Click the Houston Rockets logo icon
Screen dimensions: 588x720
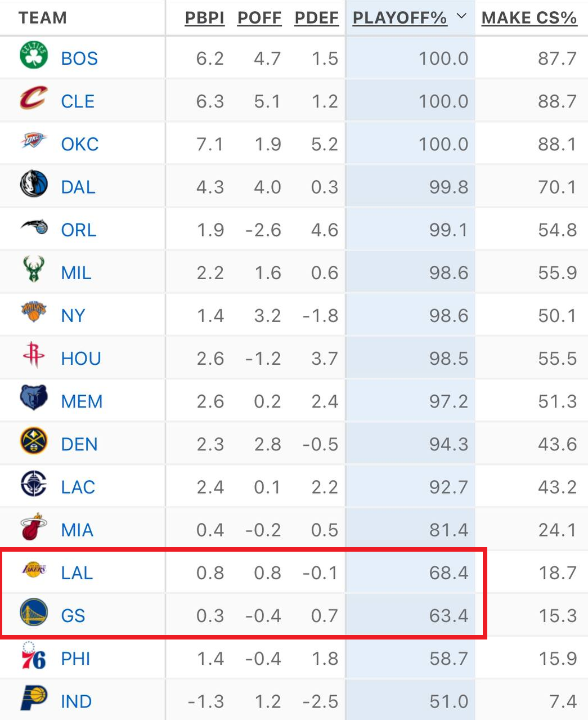[34, 355]
